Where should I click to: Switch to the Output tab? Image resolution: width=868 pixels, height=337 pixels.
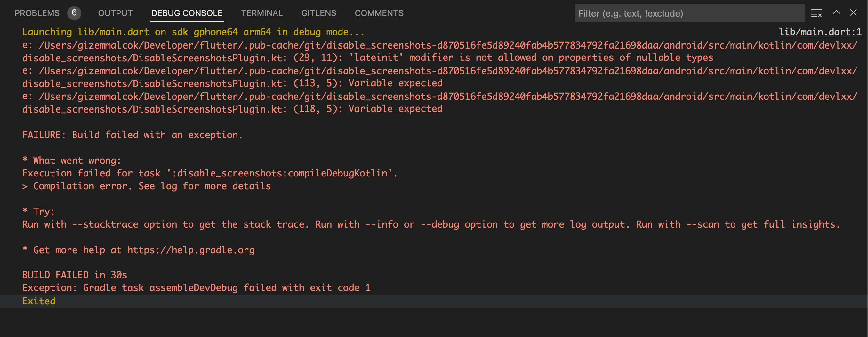point(115,13)
